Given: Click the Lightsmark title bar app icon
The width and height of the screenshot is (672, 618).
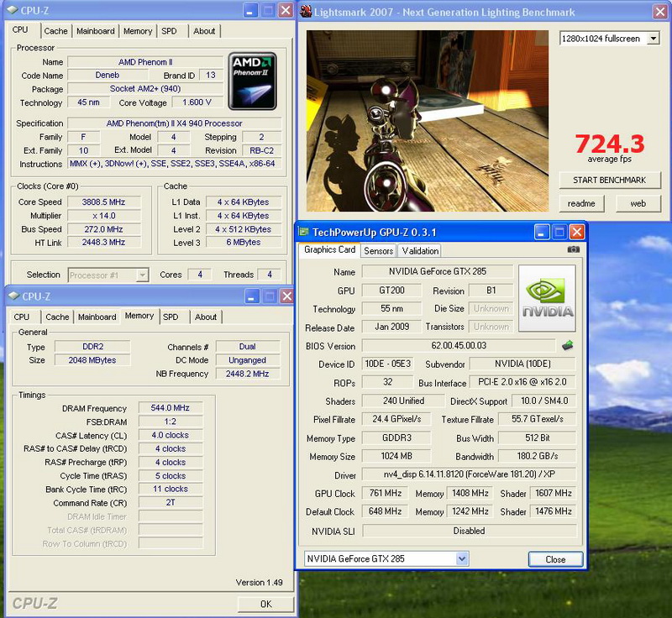Looking at the screenshot, I should pos(306,11).
